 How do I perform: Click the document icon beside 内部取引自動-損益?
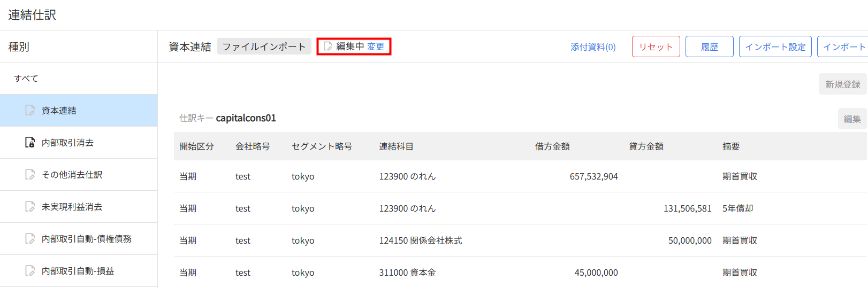pos(30,271)
